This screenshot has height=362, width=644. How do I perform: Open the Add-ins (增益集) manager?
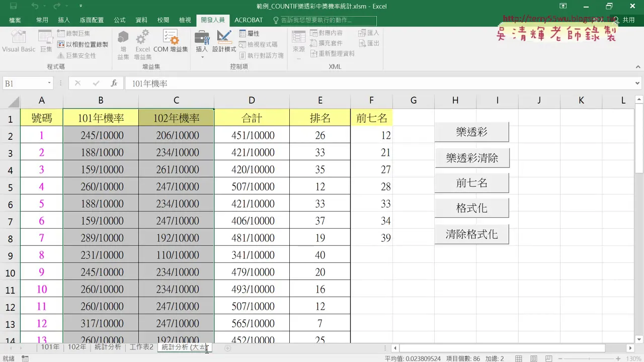click(123, 44)
